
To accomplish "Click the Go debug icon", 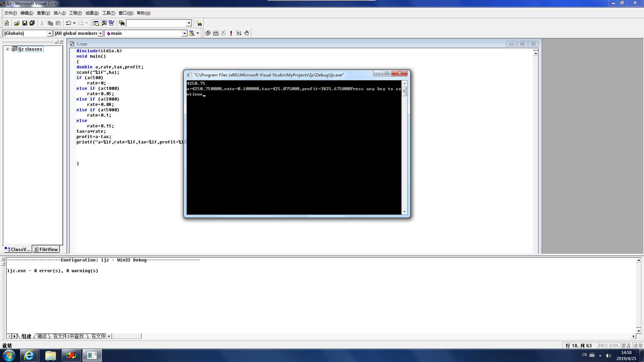I will point(239,33).
